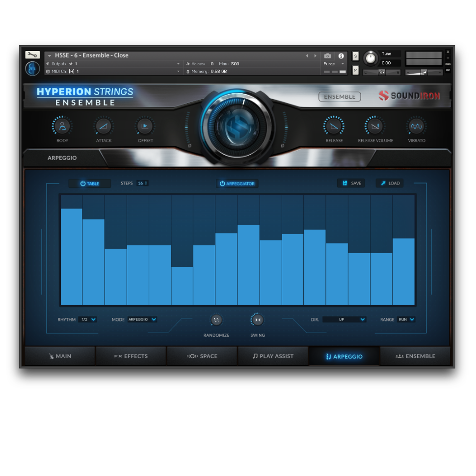Open the Dir. UP dropdown

point(344,319)
